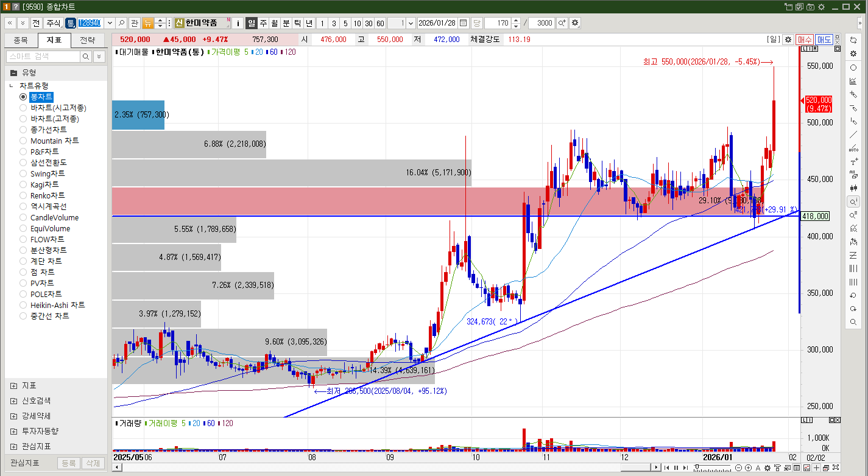868x476 pixels.
Task: Switch to the 전략 tab
Action: (x=88, y=41)
